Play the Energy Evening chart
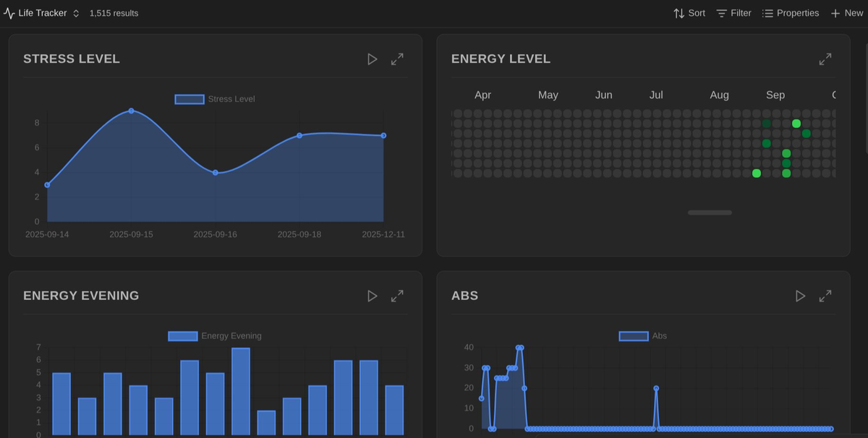The image size is (868, 438). (x=372, y=296)
